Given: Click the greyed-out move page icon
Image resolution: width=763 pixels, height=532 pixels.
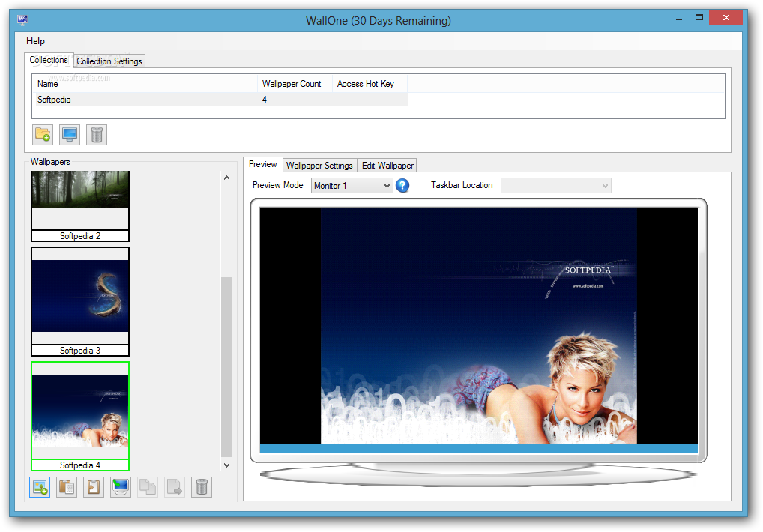Looking at the screenshot, I should (174, 487).
